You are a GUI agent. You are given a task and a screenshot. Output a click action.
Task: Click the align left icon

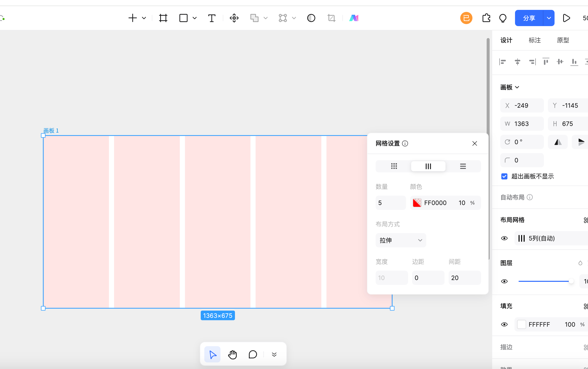[503, 62]
